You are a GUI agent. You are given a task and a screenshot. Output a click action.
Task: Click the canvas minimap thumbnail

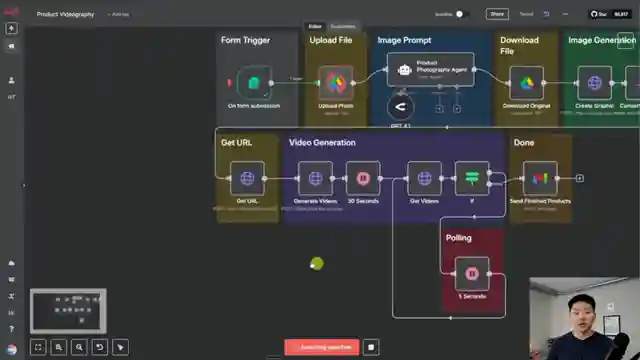coord(68,311)
